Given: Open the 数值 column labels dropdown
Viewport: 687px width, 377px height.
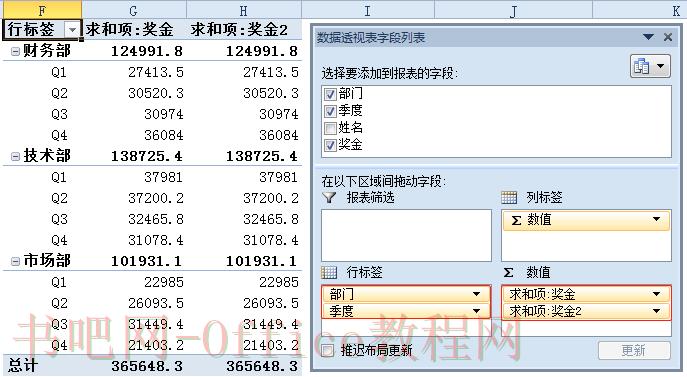Looking at the screenshot, I should 656,219.
